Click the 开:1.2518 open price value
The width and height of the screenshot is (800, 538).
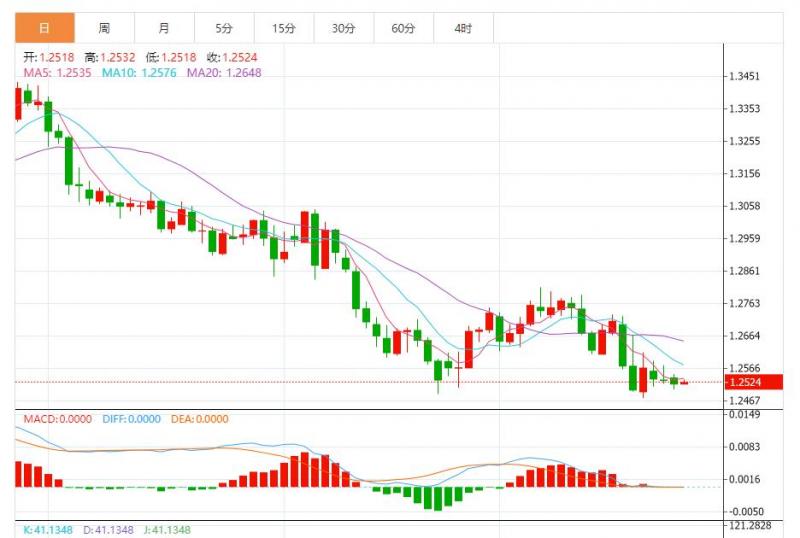(49, 58)
